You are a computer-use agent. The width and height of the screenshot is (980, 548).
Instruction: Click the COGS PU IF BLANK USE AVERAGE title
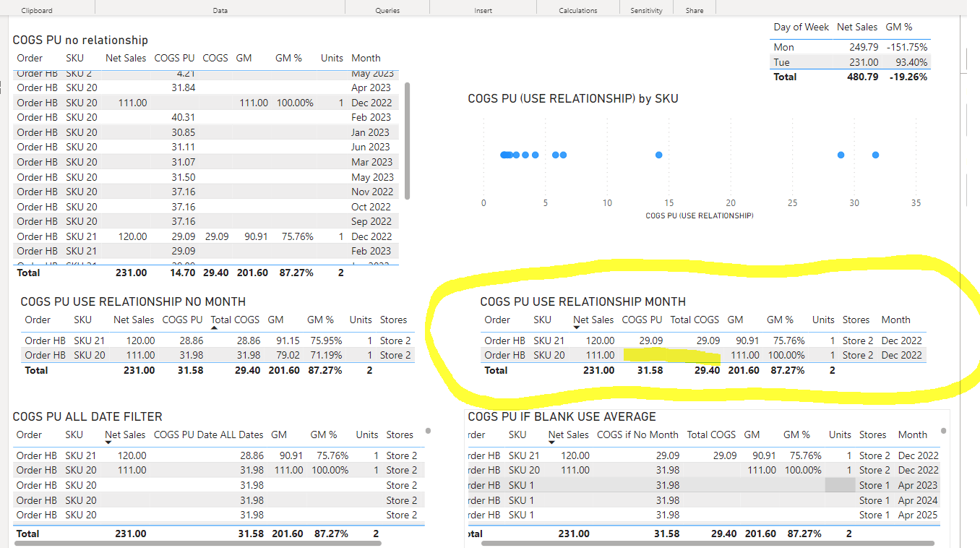[x=562, y=416]
